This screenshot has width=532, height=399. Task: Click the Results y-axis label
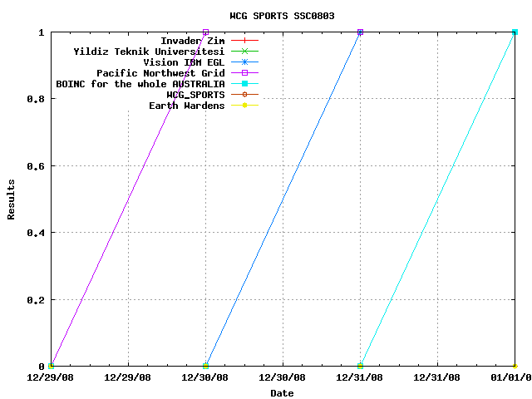pyautogui.click(x=12, y=199)
